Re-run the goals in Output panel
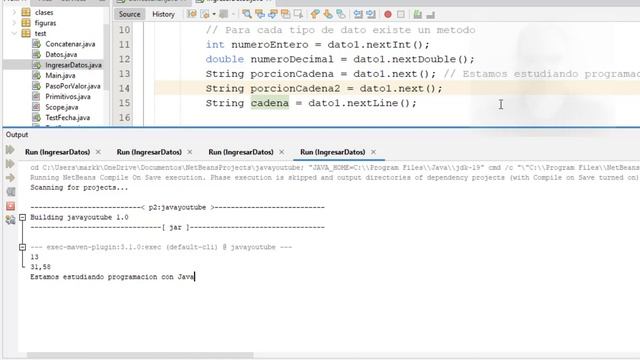Image resolution: width=640 pixels, height=360 pixels. click(10, 150)
